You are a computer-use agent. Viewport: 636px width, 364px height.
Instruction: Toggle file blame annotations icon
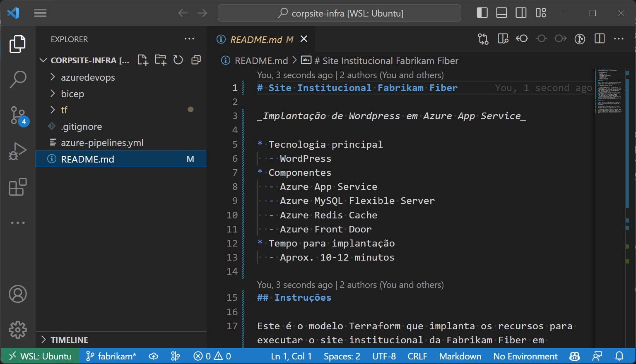tap(580, 39)
